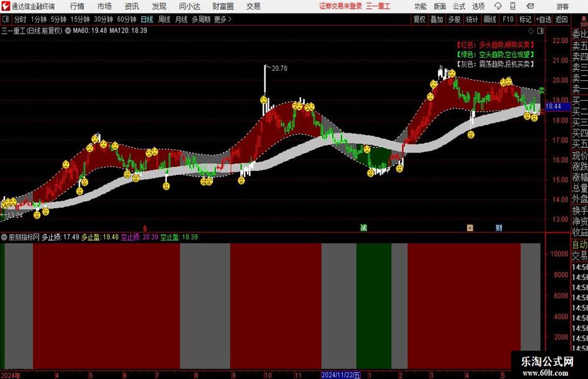Open the mail envelope icon
This screenshot has width=588, height=379.
tap(530, 6)
